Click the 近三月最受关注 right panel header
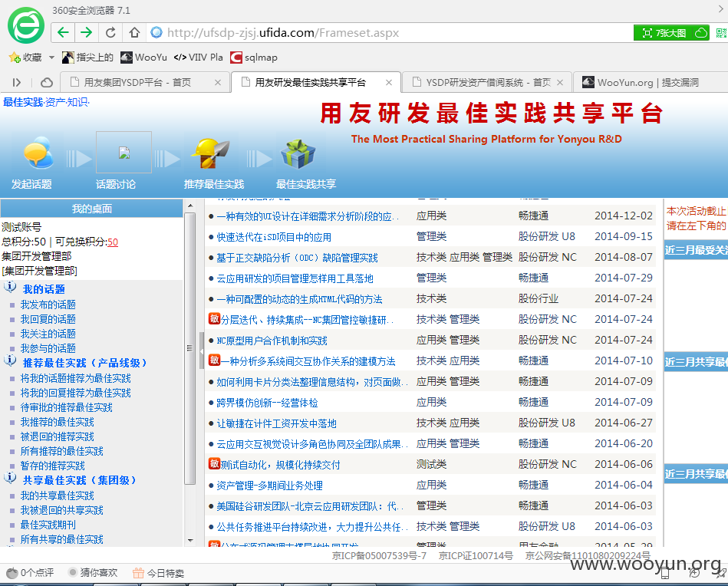Screen dimensions: 728x586 click(696, 250)
